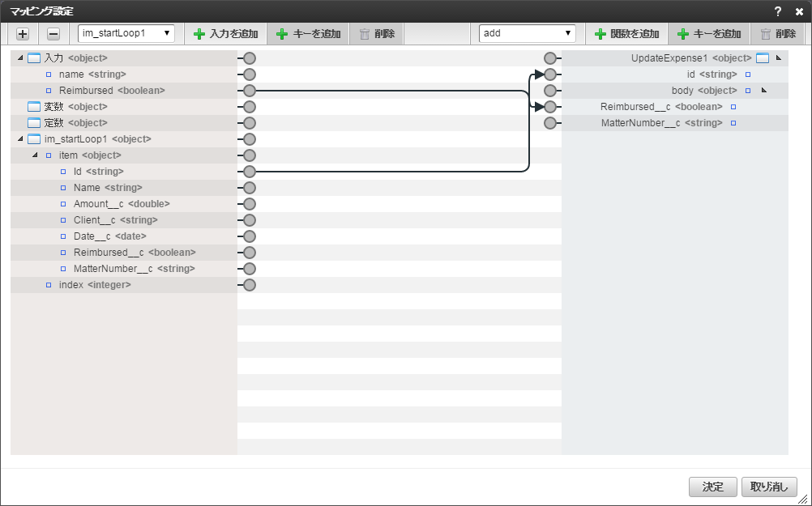Click the body output connector node

pos(550,91)
